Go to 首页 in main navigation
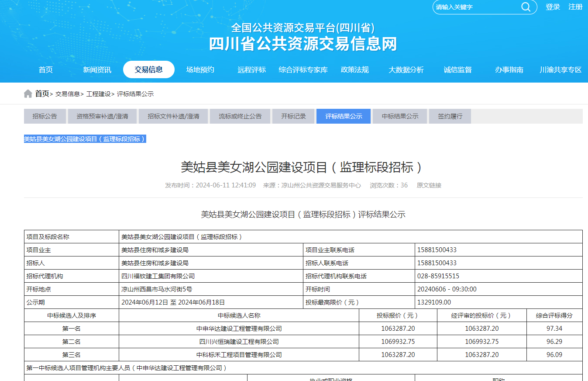Screen dimensions: 588x381 (46, 70)
